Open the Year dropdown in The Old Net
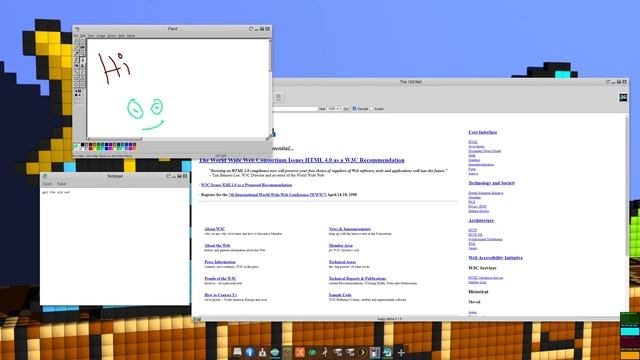Viewport: 640px width, 360px height. click(333, 109)
